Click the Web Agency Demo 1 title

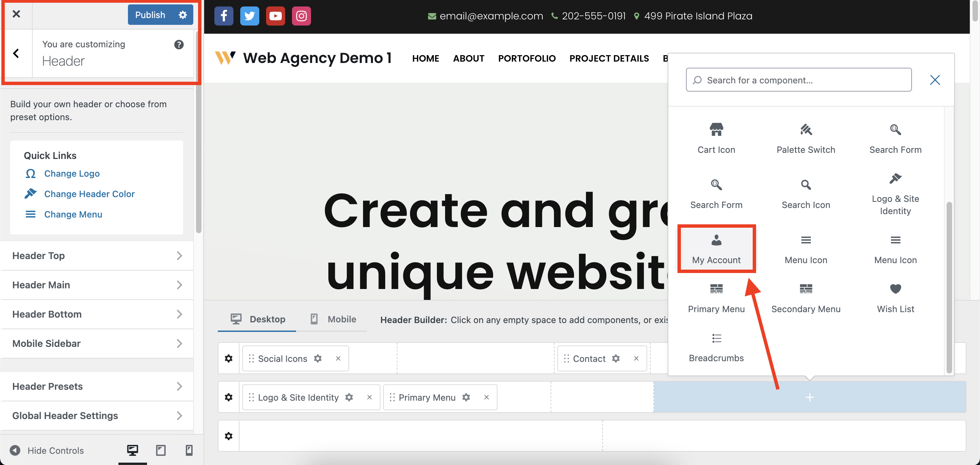pos(318,58)
